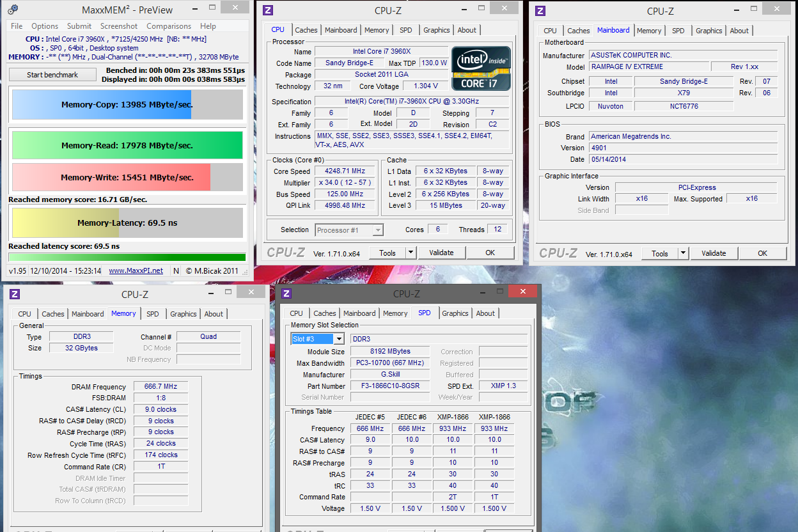798x532 pixels.
Task: Switch to About tab in CPU-Z CPU window
Action: (467, 30)
